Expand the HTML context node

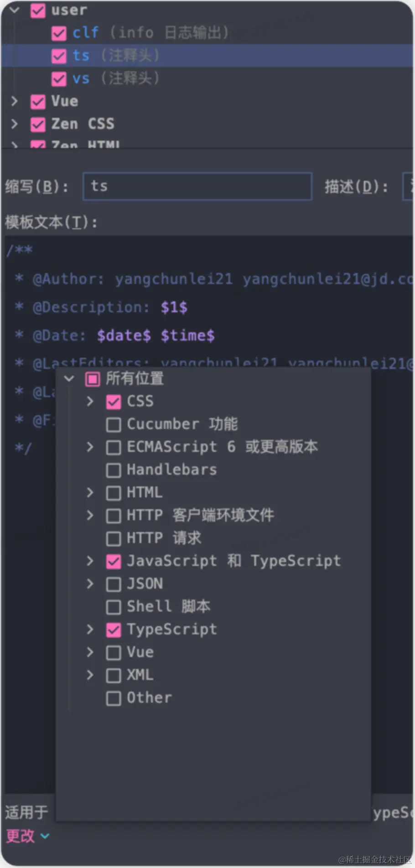(x=90, y=492)
